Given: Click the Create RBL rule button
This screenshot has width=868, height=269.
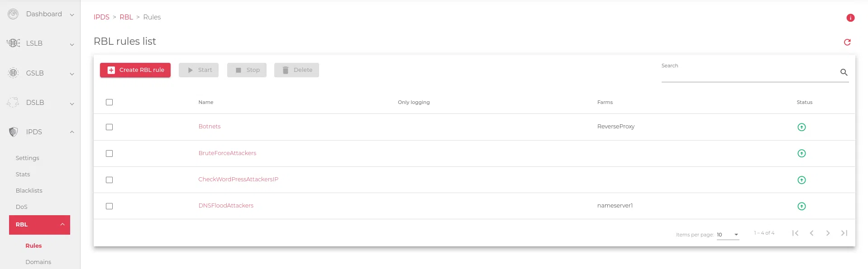Looking at the screenshot, I should [135, 70].
